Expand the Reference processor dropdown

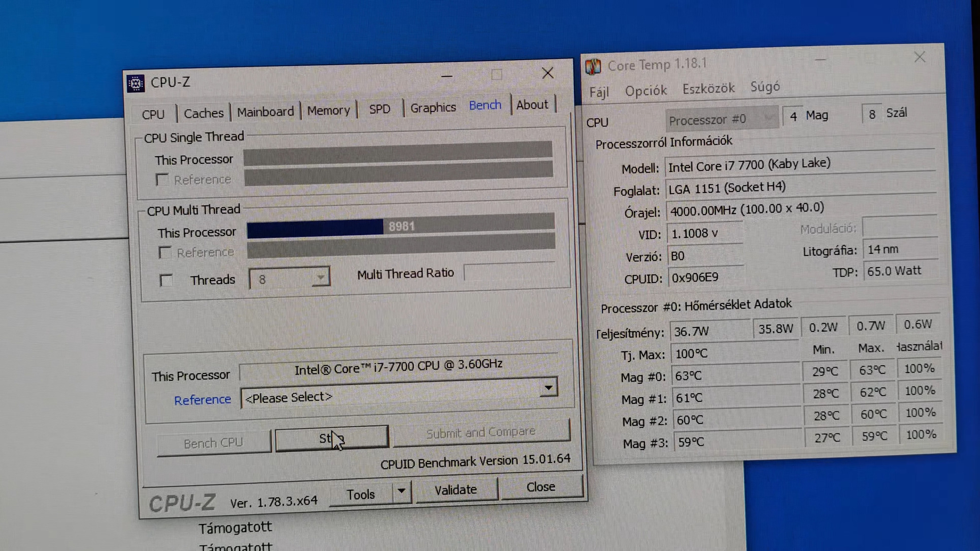pyautogui.click(x=548, y=389)
